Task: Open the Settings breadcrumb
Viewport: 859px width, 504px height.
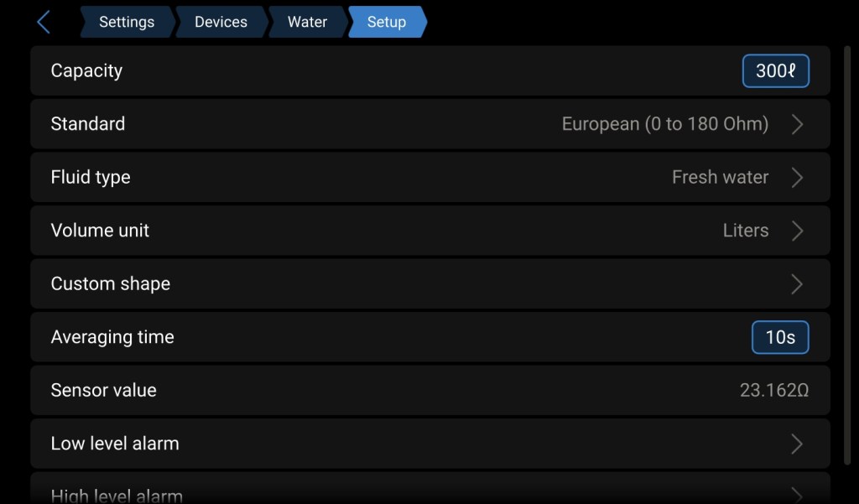Action: pos(127,23)
